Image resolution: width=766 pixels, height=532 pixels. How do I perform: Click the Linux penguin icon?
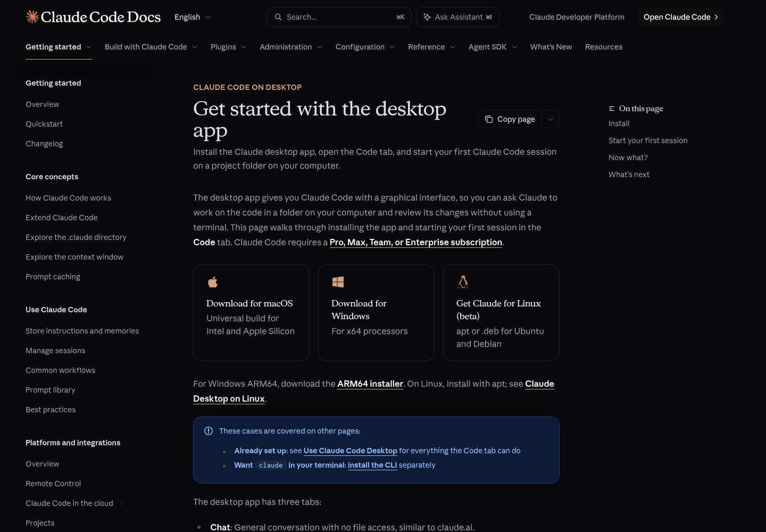[x=463, y=282]
